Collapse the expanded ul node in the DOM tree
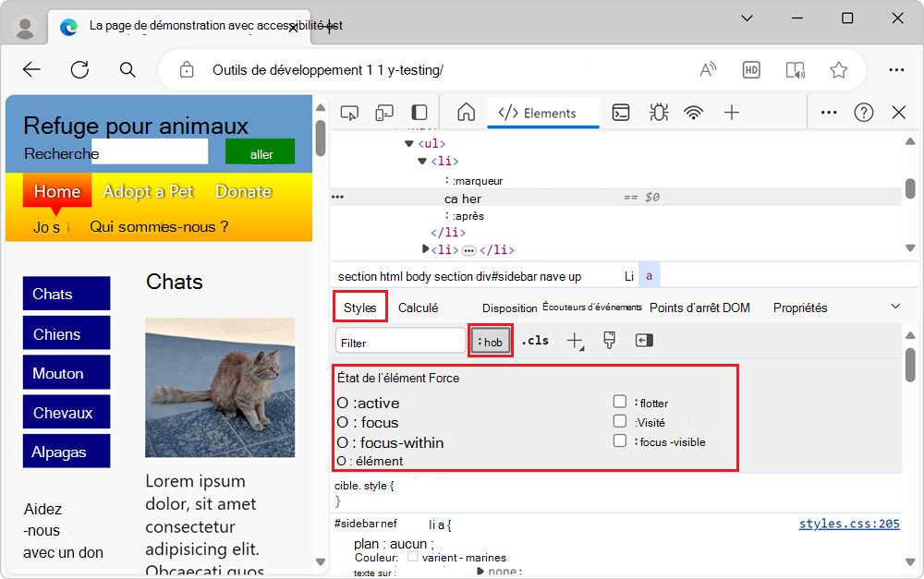This screenshot has height=579, width=924. click(410, 143)
